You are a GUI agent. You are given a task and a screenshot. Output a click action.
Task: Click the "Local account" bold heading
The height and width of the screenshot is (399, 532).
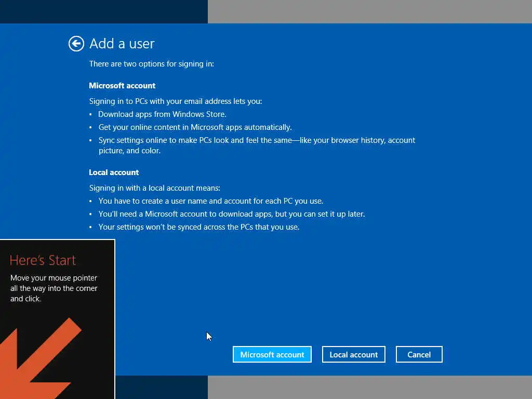click(114, 172)
